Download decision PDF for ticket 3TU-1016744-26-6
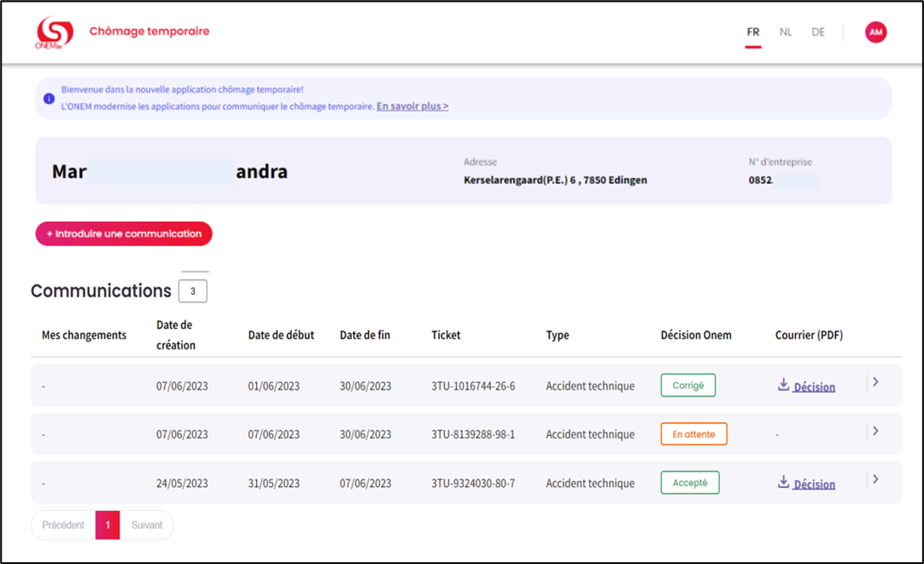The image size is (924, 564). pyautogui.click(x=806, y=386)
